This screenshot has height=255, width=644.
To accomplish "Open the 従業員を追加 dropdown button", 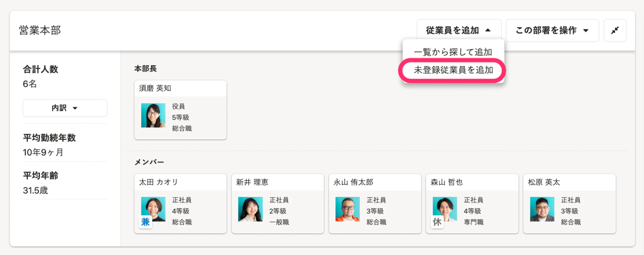I will point(459,30).
